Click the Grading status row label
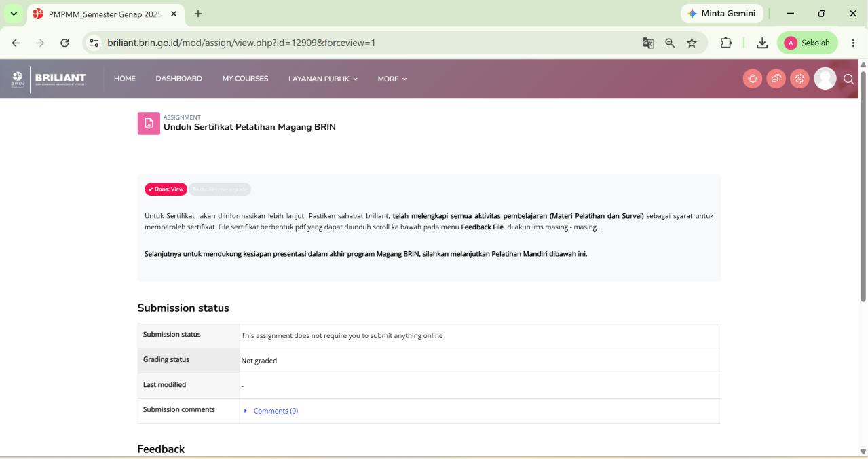The height and width of the screenshot is (459, 868). (166, 359)
